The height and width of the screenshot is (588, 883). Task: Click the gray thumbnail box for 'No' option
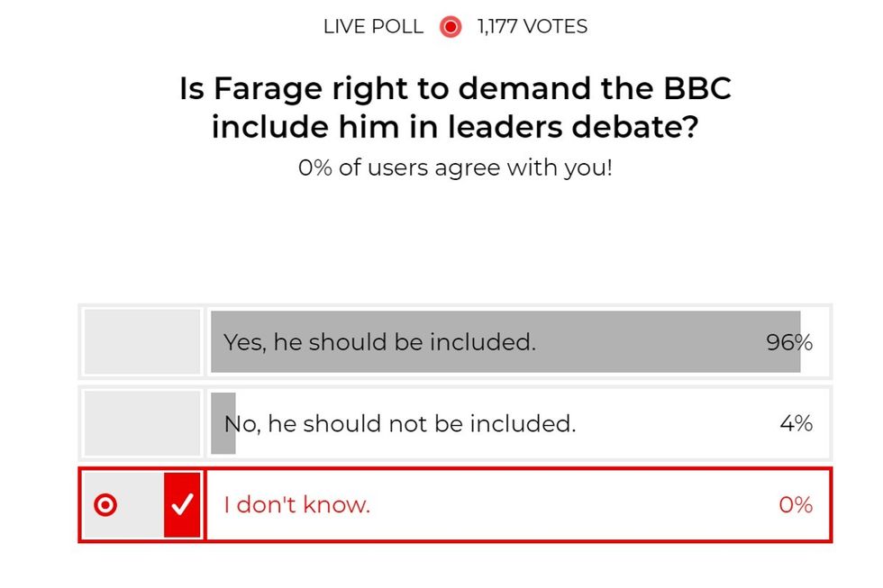click(x=141, y=423)
